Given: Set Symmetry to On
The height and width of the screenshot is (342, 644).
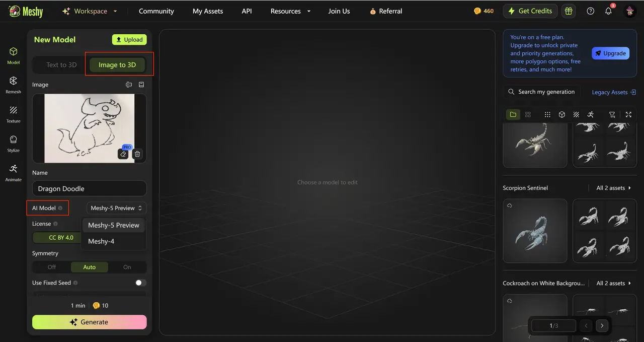Looking at the screenshot, I should click(127, 267).
